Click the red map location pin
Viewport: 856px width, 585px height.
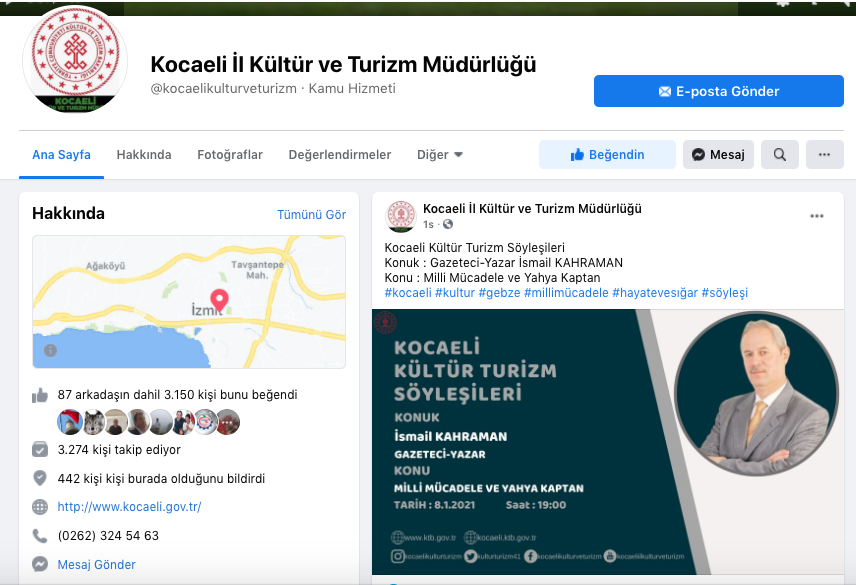[219, 300]
